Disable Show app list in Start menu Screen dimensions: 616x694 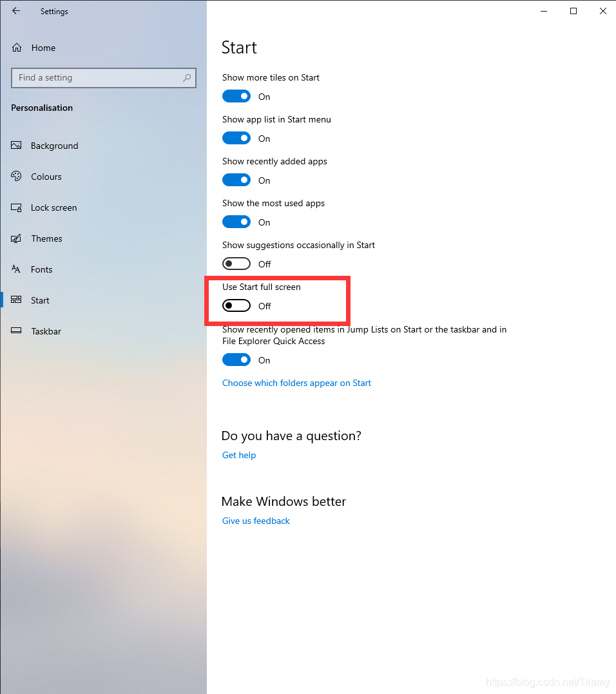tap(236, 138)
